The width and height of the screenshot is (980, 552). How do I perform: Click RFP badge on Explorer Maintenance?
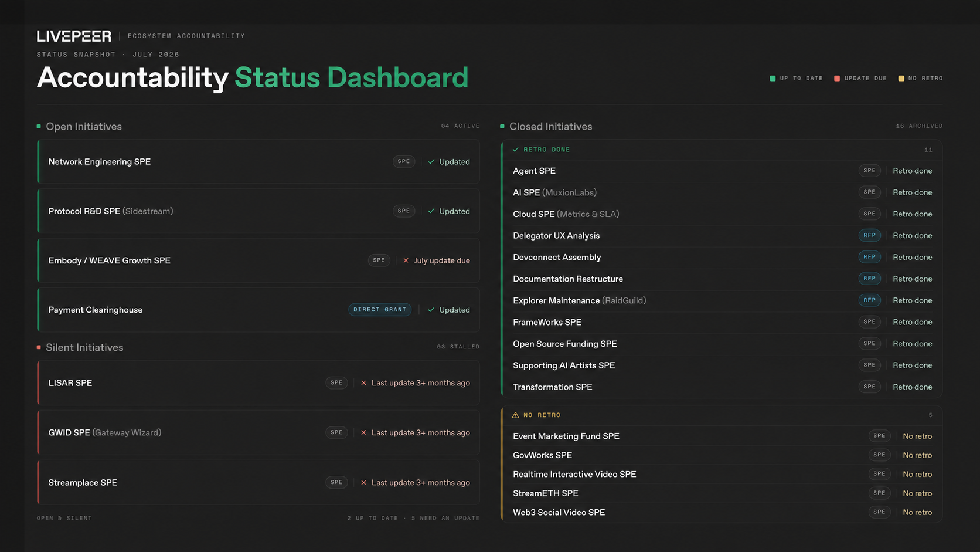pos(870,300)
